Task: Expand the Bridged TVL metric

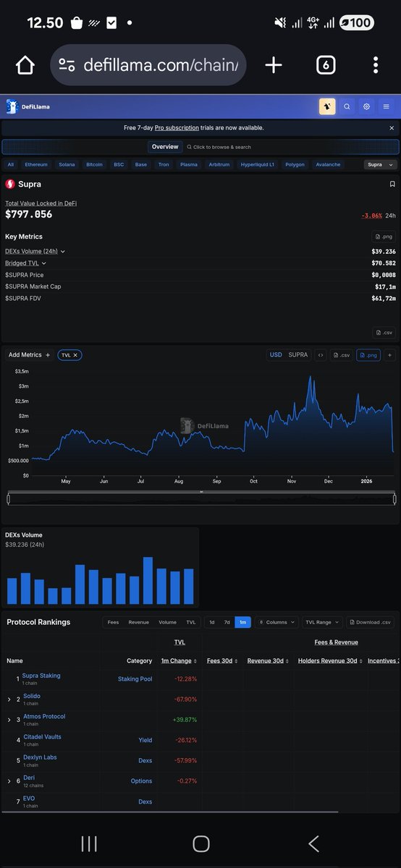Action: 26,263
